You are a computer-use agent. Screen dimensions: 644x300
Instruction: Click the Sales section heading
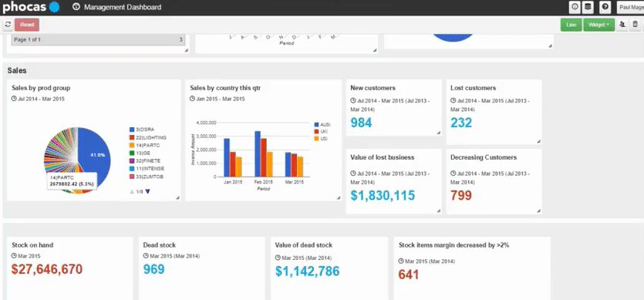point(17,71)
